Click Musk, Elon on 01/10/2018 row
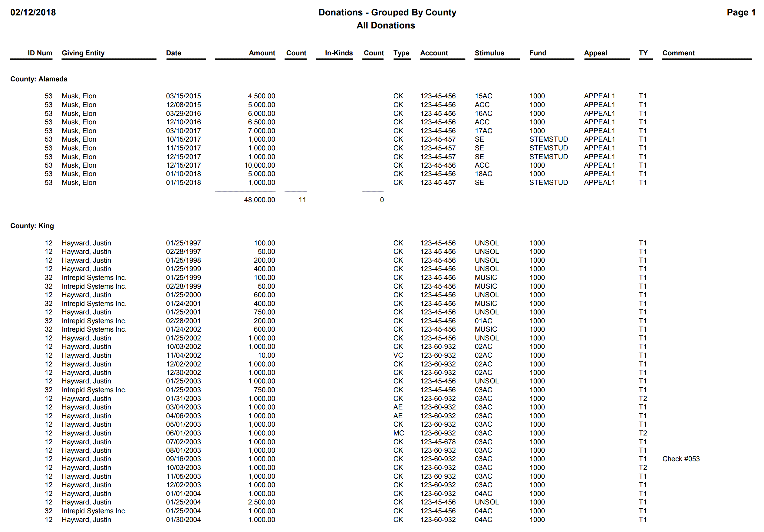This screenshot has width=764, height=532. click(x=79, y=174)
